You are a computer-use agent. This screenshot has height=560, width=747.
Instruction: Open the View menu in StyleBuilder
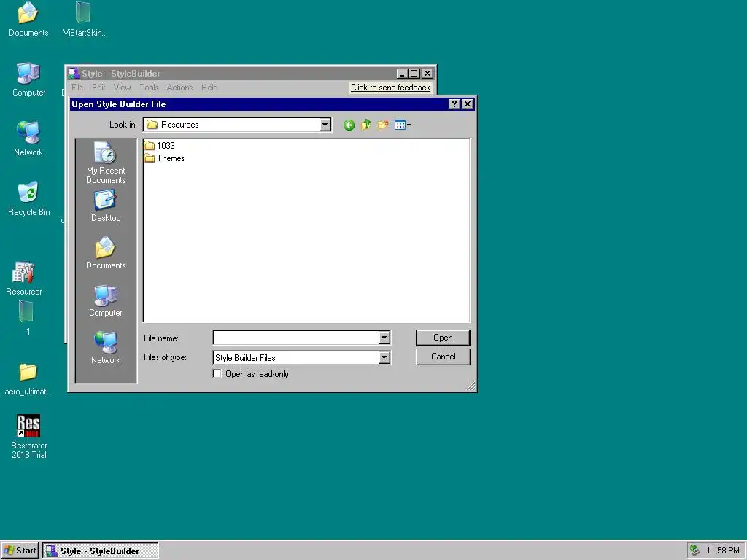[122, 87]
